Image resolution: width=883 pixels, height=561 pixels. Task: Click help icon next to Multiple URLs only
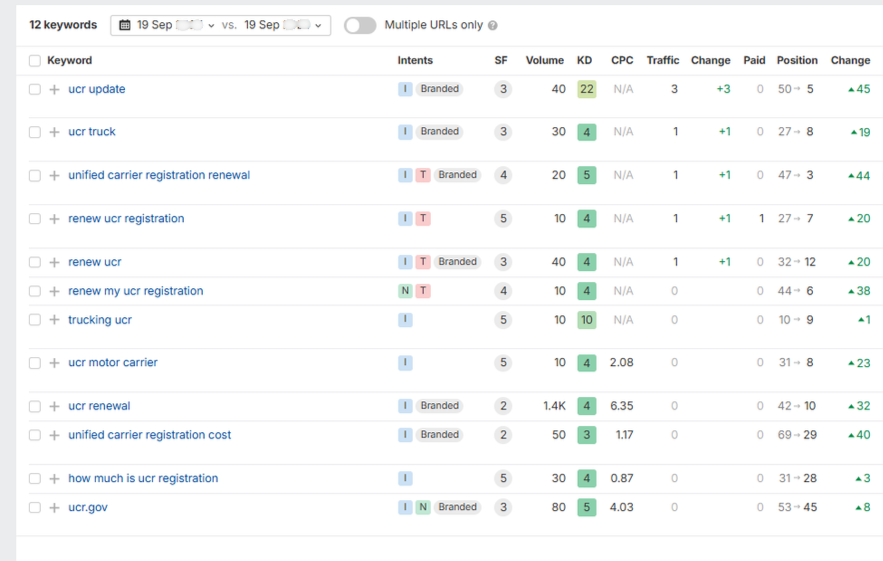tap(493, 25)
